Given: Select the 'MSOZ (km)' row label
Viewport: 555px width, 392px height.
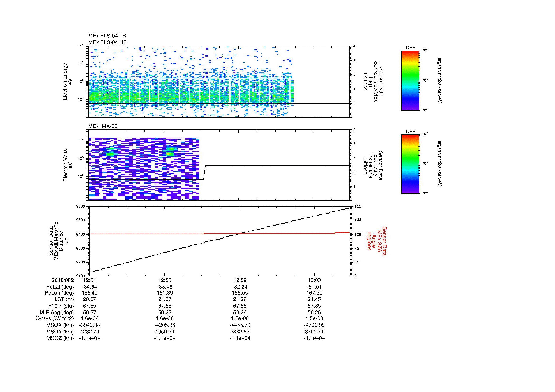Looking at the screenshot, I should point(60,338).
